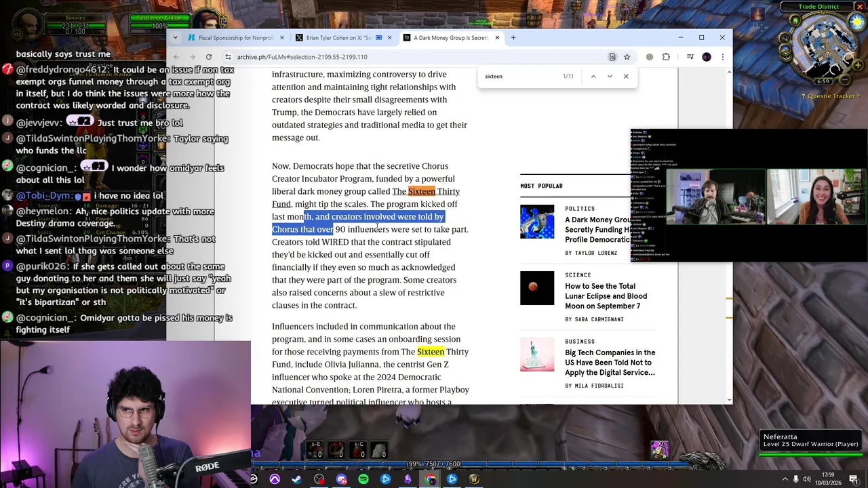Go forward in browser history
The width and height of the screenshot is (868, 488).
pos(193,57)
